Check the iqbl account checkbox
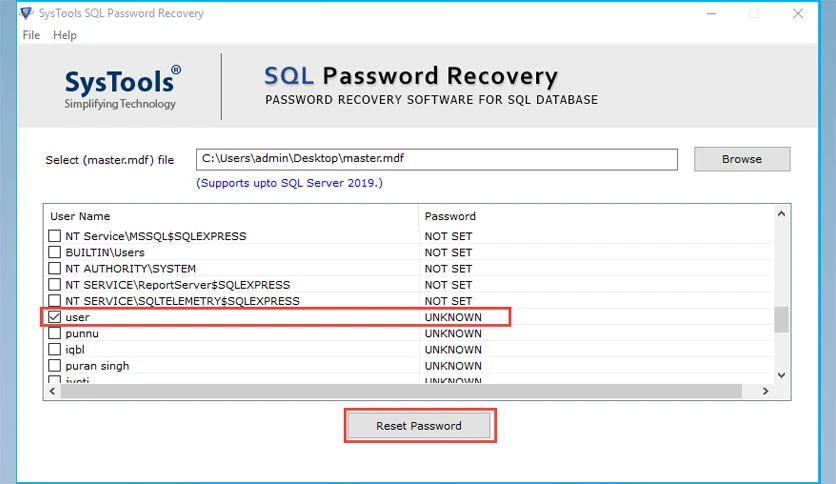The width and height of the screenshot is (836, 484). pos(54,350)
